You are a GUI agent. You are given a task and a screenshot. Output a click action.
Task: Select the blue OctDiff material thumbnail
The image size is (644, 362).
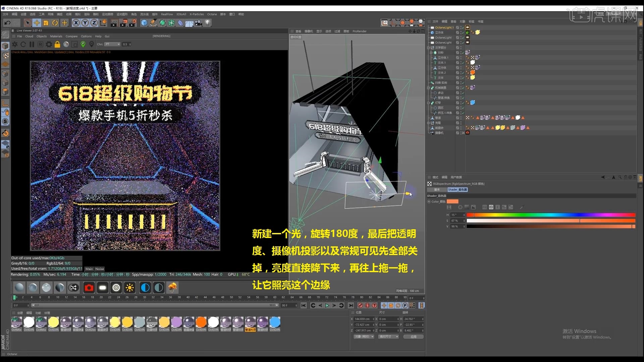(x=275, y=322)
